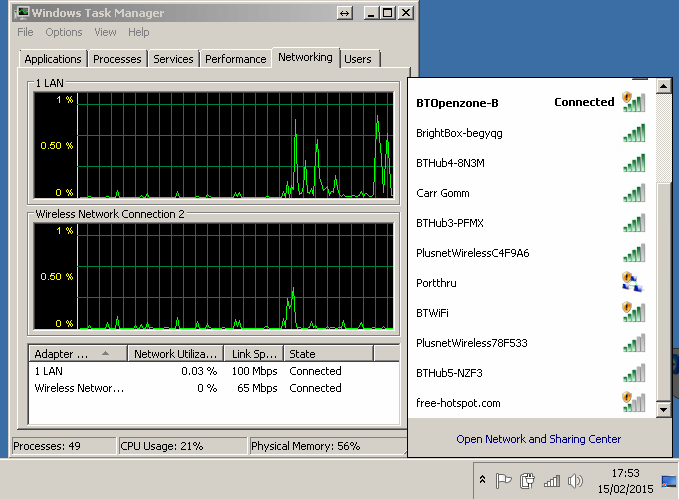Select BTWiFi network

[531, 313]
